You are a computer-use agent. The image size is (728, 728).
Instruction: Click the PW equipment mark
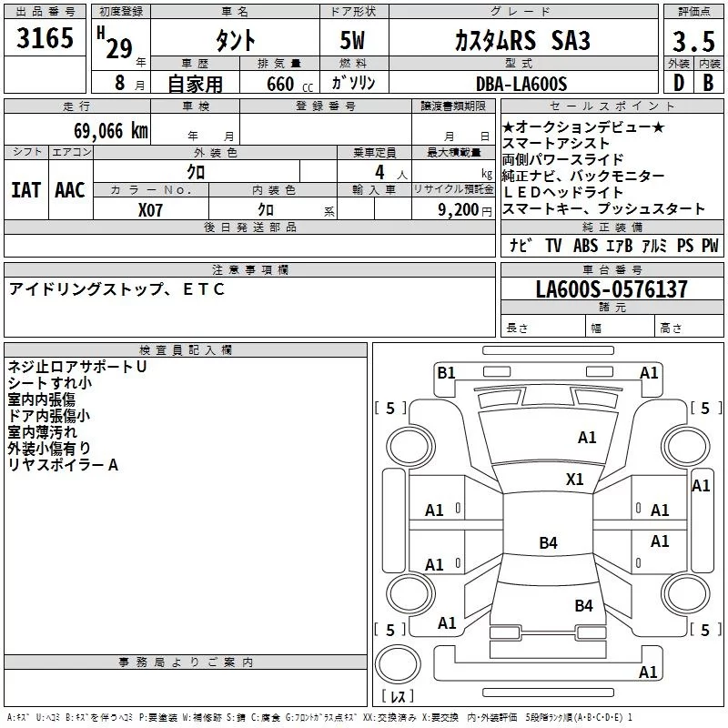click(x=710, y=245)
